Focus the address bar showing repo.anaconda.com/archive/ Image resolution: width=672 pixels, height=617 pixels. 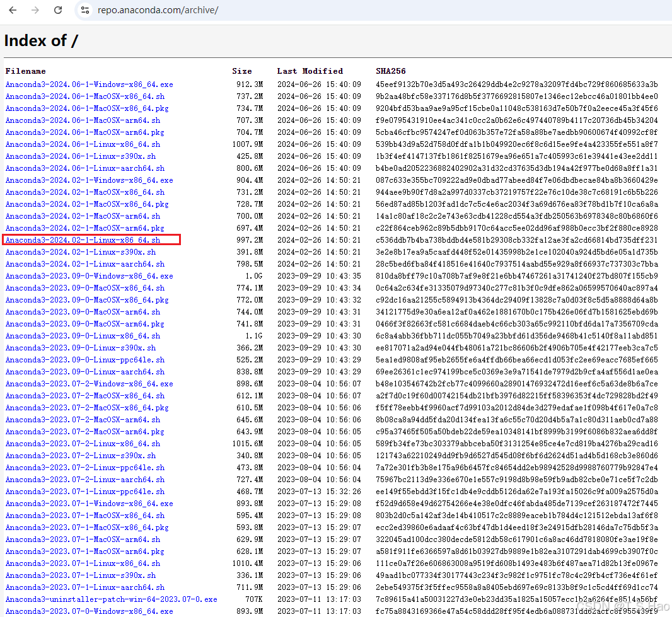pos(158,10)
